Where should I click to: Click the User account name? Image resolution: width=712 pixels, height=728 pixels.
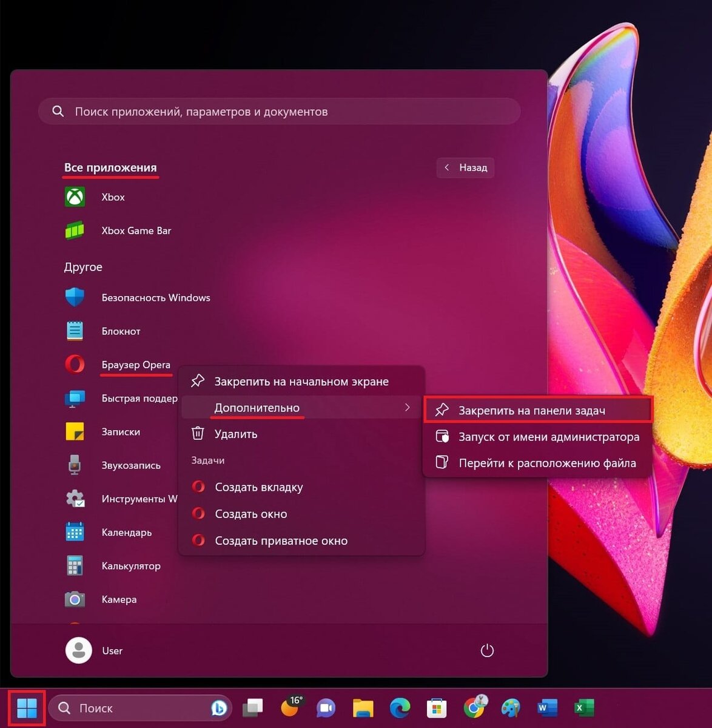pyautogui.click(x=112, y=650)
